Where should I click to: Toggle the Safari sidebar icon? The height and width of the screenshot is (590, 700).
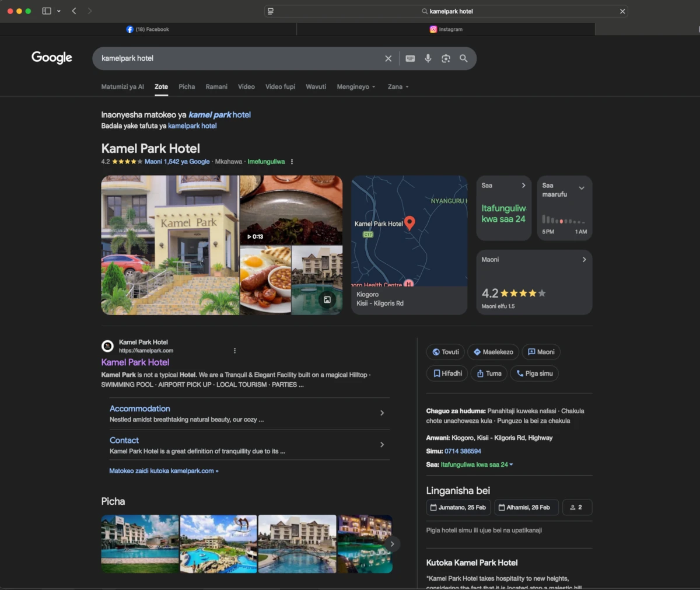47,11
